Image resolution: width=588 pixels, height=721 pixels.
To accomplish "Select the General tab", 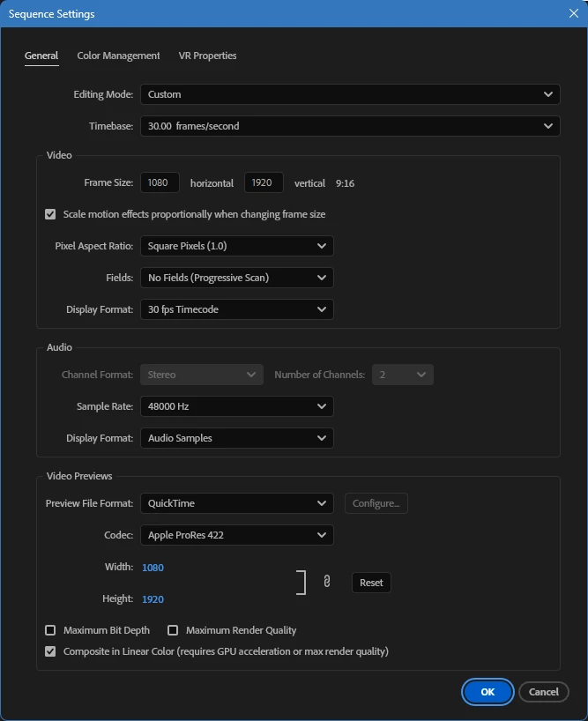I will tap(41, 56).
